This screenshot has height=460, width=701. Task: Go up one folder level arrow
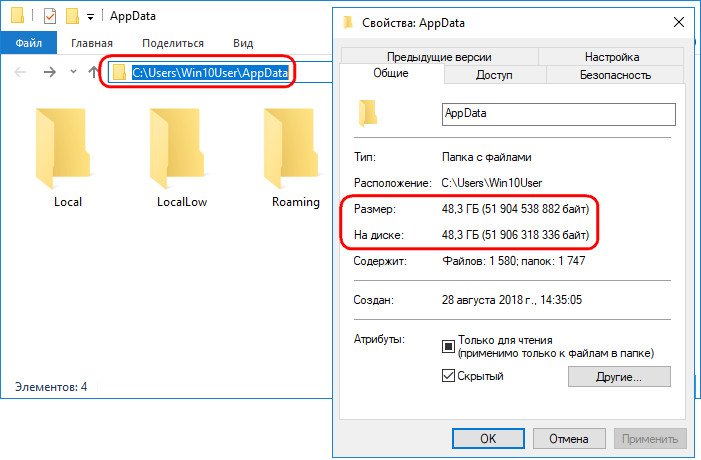(x=93, y=72)
